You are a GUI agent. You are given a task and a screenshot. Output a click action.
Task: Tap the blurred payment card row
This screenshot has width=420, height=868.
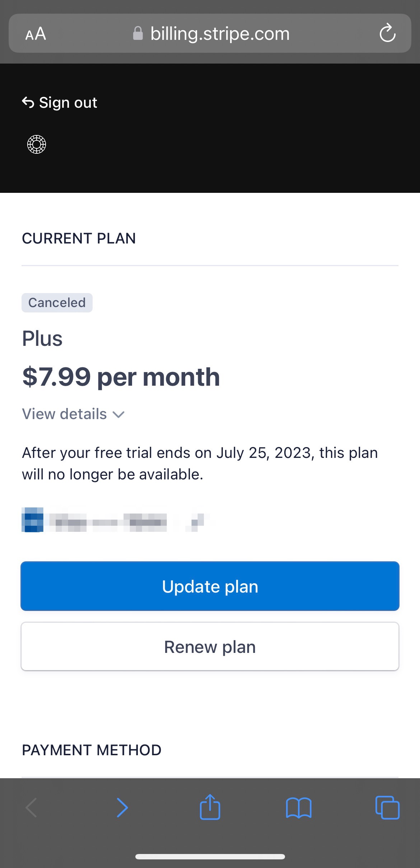[x=116, y=520]
